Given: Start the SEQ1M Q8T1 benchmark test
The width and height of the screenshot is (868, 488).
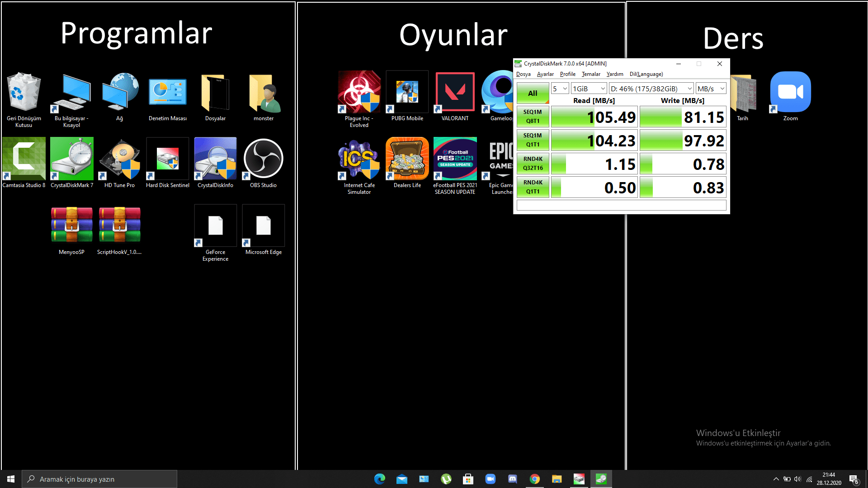Looking at the screenshot, I should tap(533, 116).
